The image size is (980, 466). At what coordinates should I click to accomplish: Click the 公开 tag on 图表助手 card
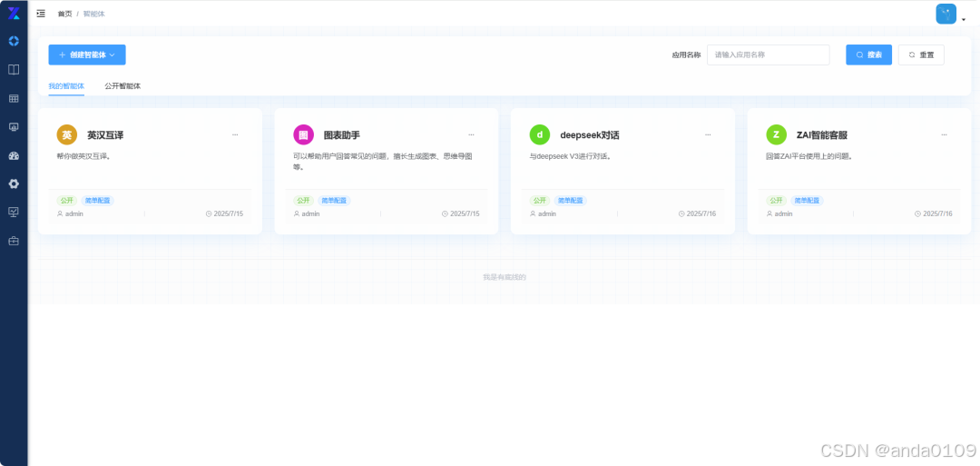pos(303,201)
